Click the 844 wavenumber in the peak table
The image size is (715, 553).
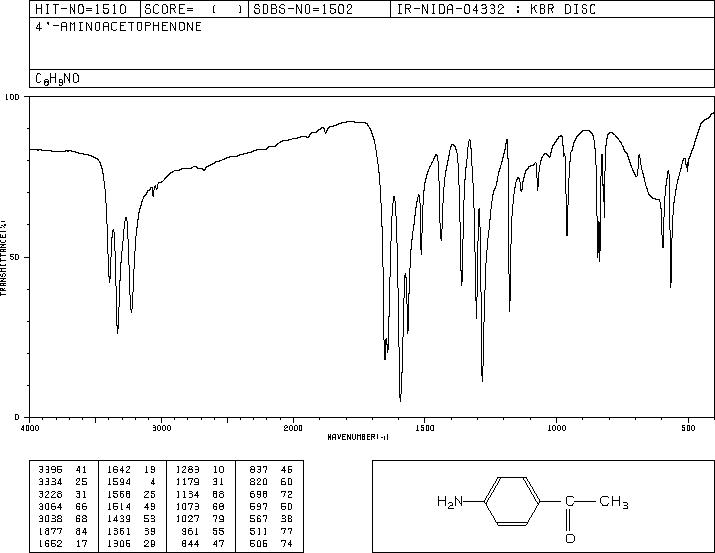click(x=191, y=544)
